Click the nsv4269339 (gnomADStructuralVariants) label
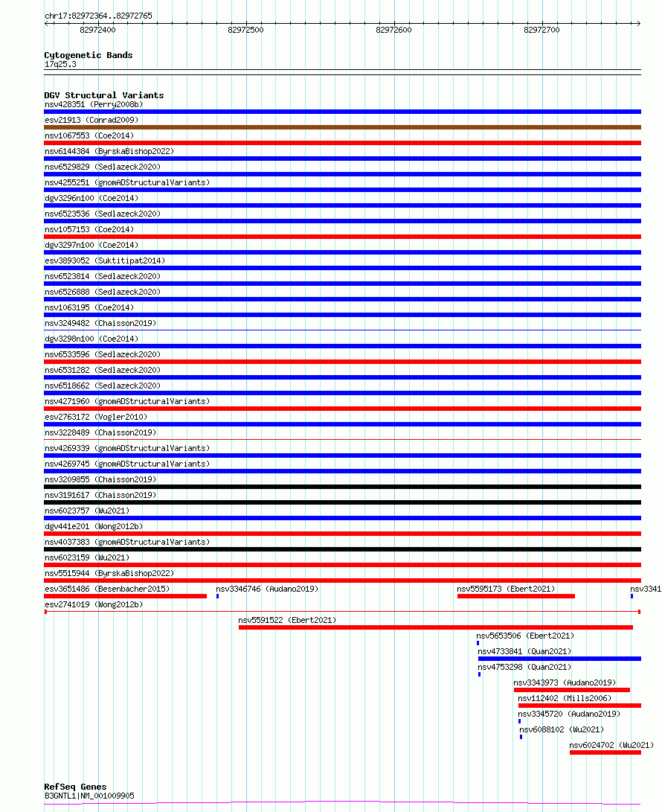The image size is (662, 812). coord(127,448)
